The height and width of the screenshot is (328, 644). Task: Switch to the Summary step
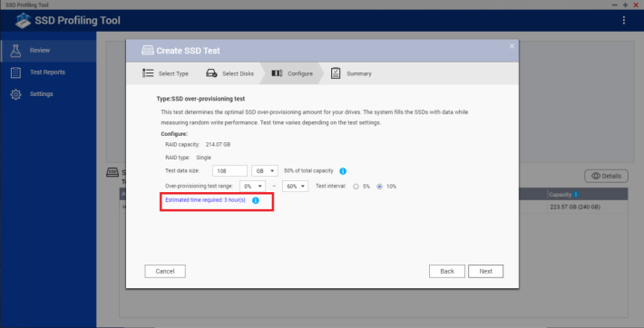tap(352, 73)
